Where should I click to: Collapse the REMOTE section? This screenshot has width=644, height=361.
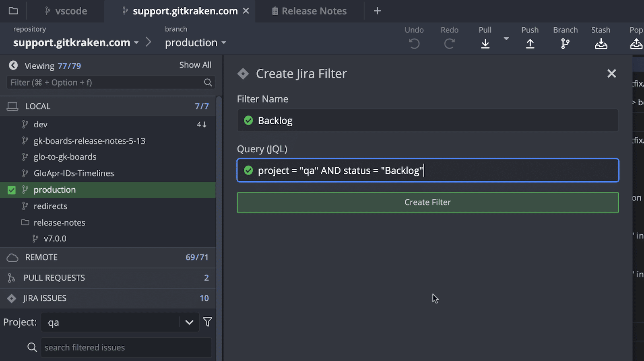41,257
